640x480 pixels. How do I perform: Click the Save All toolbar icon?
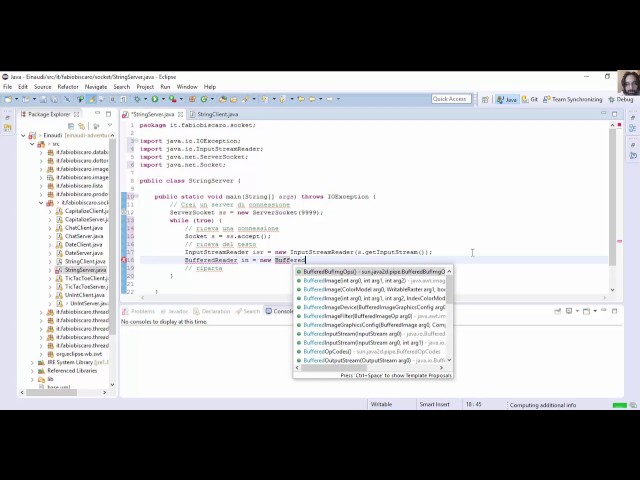53,99
